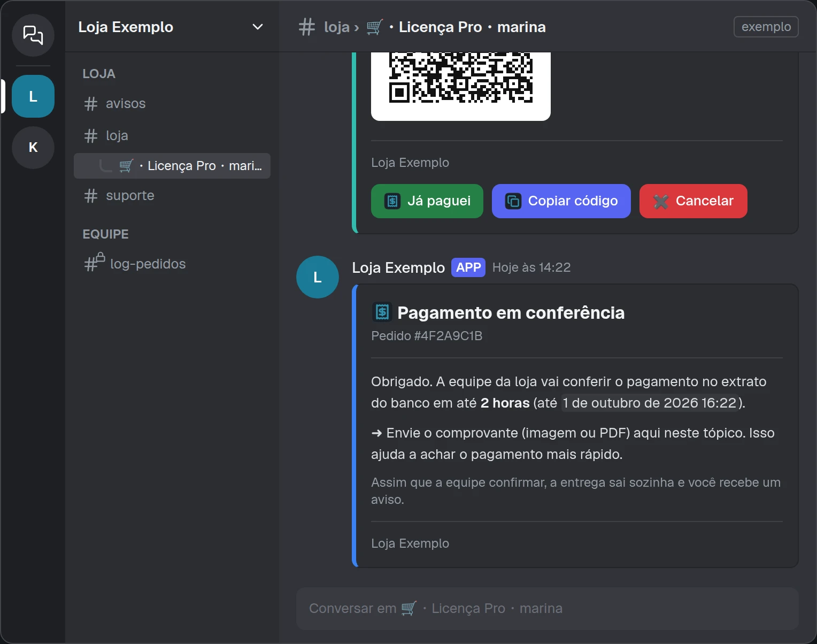Open the avisos channel
Viewport: 817px width, 644px height.
172,104
